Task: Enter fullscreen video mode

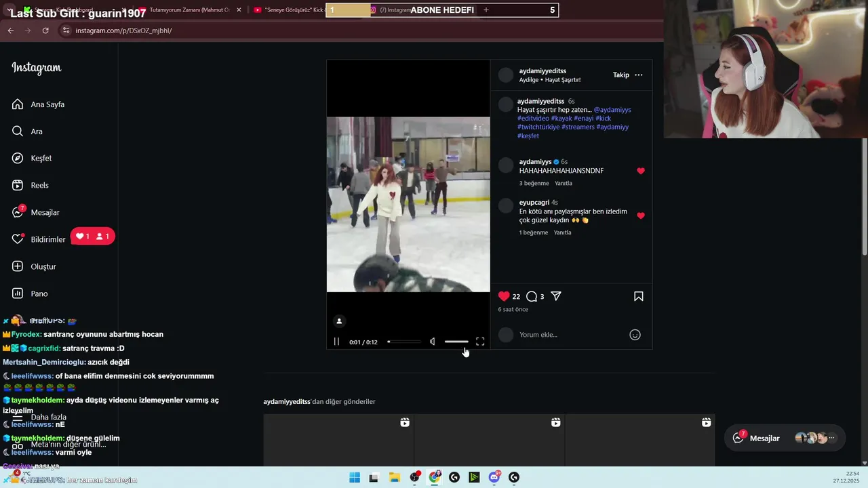Action: [x=480, y=342]
